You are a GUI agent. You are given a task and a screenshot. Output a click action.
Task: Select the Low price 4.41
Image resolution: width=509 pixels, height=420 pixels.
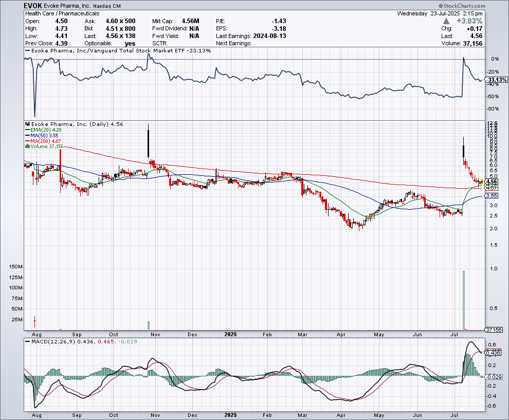(x=61, y=36)
